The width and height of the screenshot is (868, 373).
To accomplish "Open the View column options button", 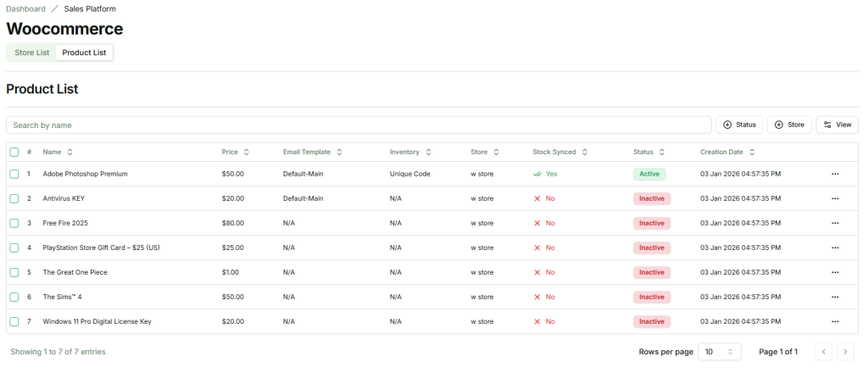I will [837, 125].
